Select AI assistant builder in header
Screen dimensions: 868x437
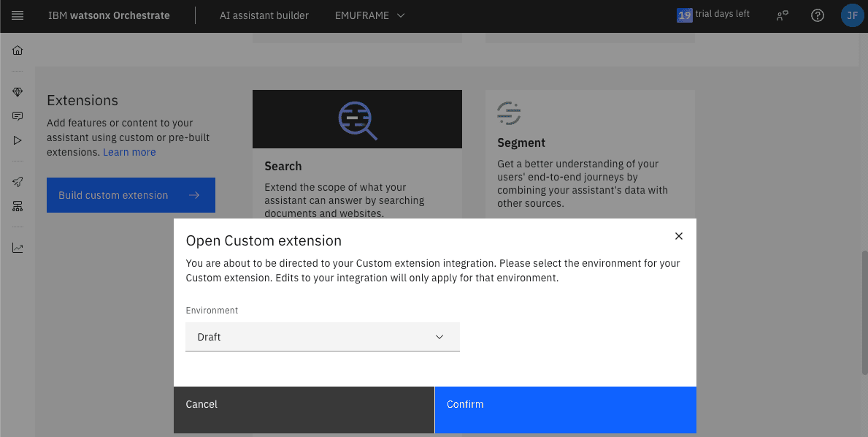pos(264,15)
